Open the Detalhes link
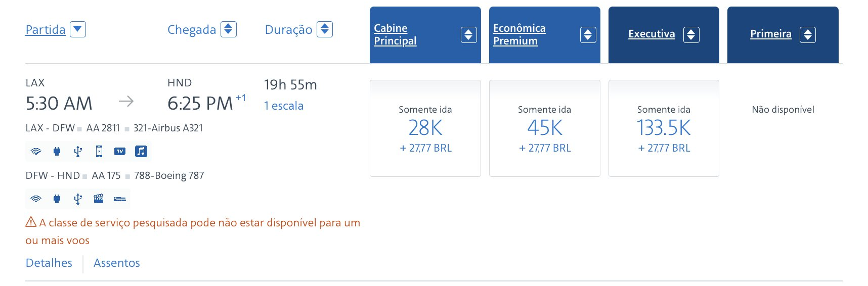868x286 pixels. tap(49, 263)
